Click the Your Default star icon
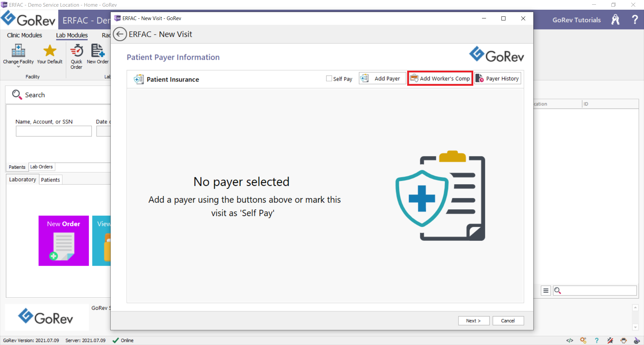Screen dimensions: 644x345 pos(50,51)
